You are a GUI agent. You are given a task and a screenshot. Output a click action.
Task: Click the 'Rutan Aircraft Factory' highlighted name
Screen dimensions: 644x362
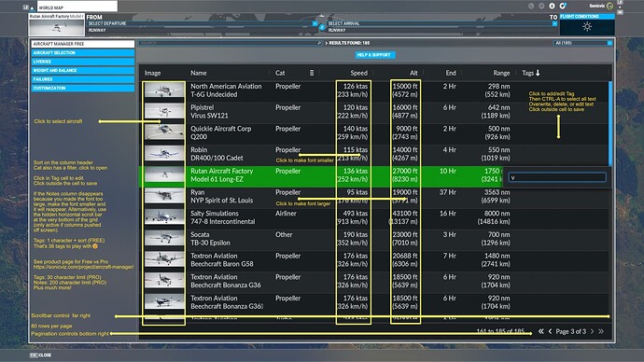(222, 171)
